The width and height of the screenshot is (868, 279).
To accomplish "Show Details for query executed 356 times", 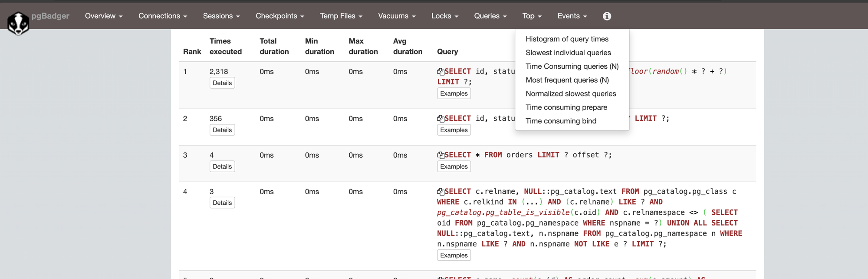I will (222, 130).
